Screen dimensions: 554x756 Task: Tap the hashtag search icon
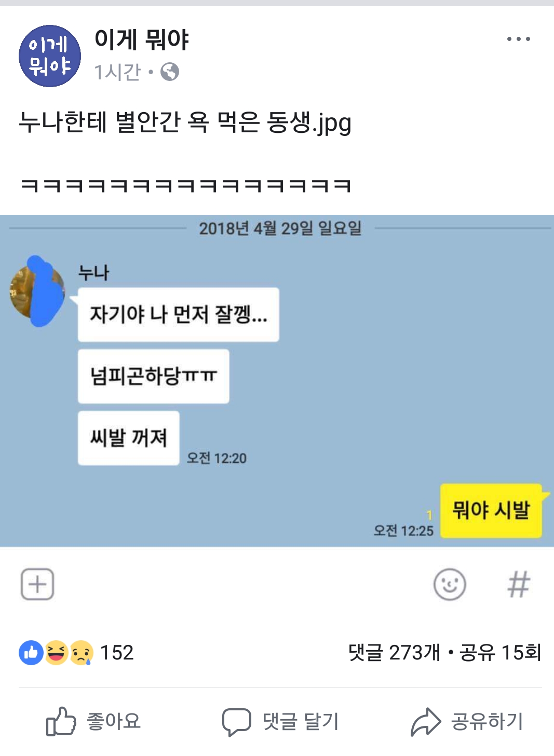point(519,584)
